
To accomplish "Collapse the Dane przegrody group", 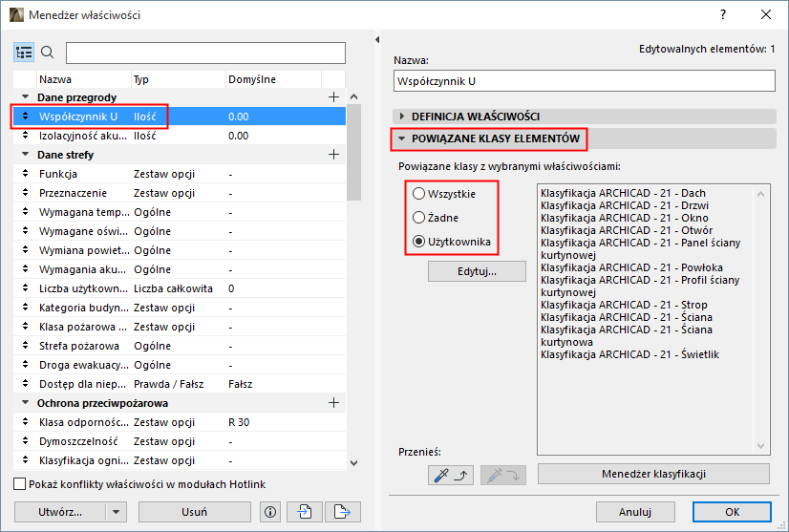I will tap(25, 97).
